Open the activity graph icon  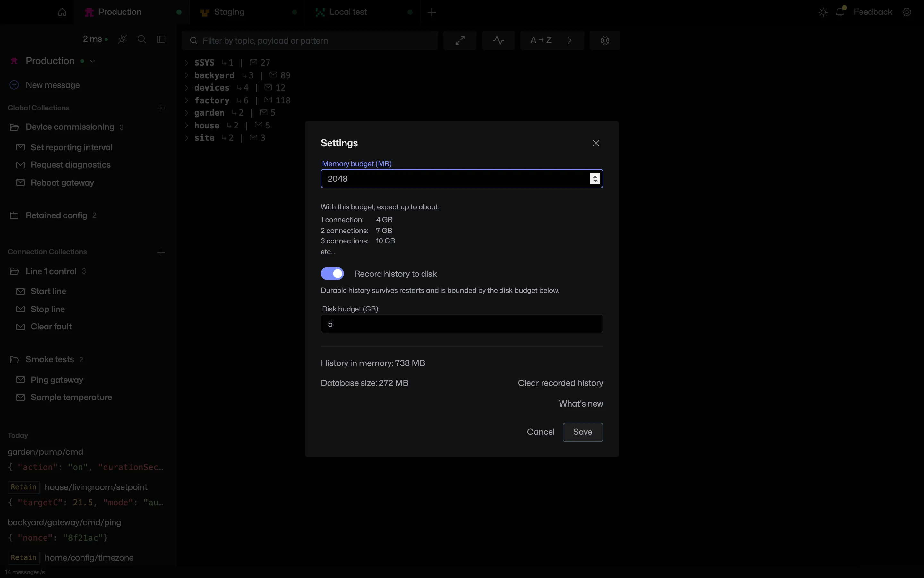pyautogui.click(x=499, y=40)
